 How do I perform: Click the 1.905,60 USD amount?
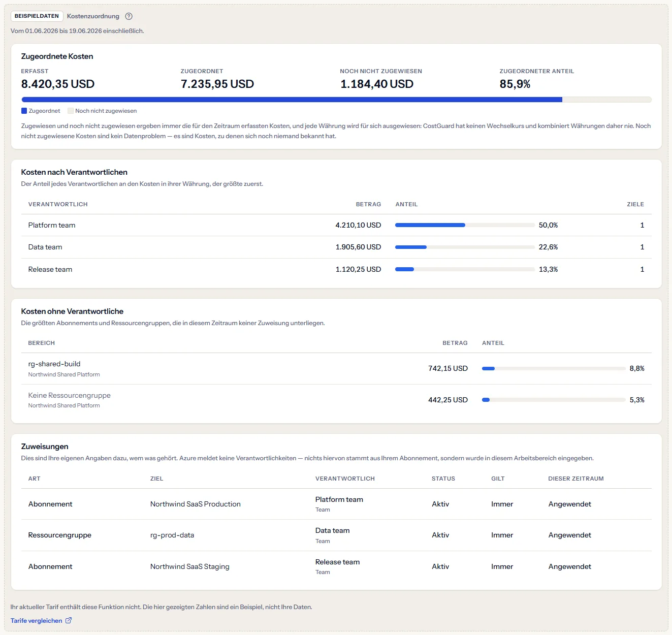[x=358, y=247]
